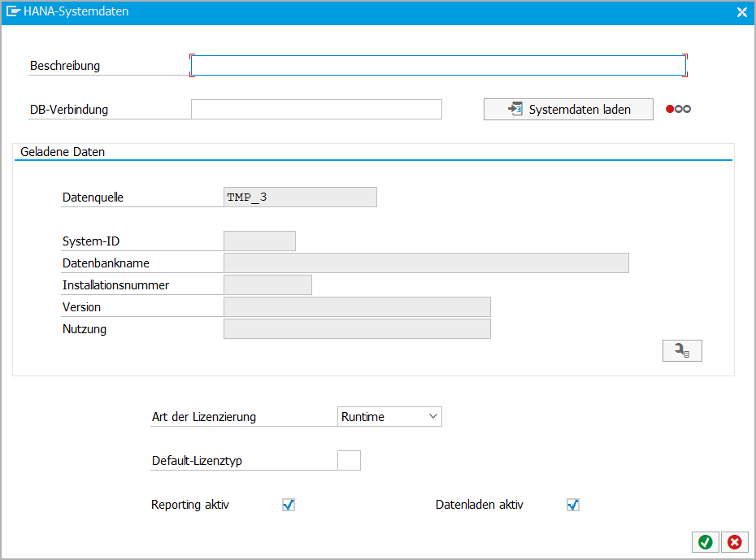Screen dimensions: 756x560
Task: Click the System-ID field
Action: 259,241
